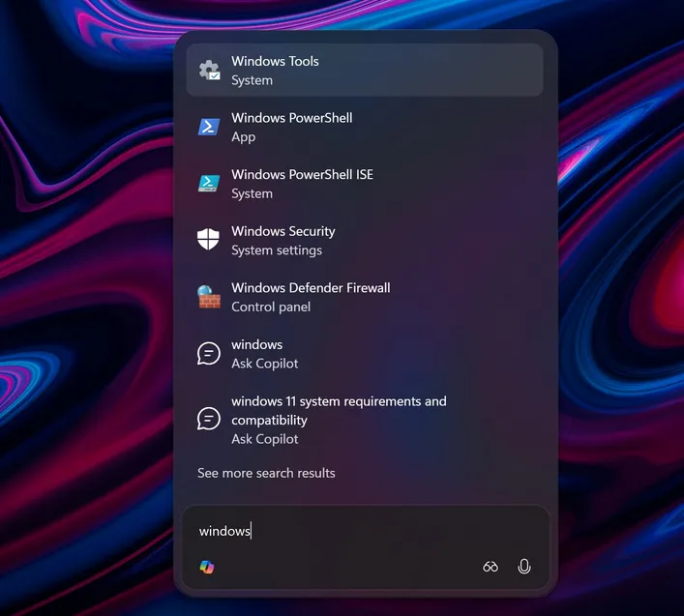Click 'Ask Copilot' label under compatibility suggestion
The image size is (684, 616).
click(x=265, y=439)
